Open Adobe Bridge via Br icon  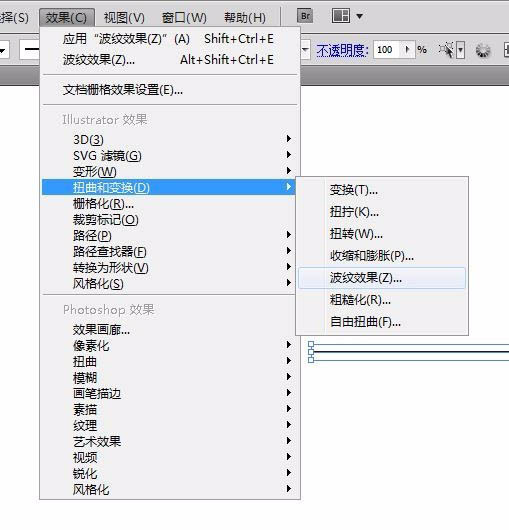tap(305, 16)
